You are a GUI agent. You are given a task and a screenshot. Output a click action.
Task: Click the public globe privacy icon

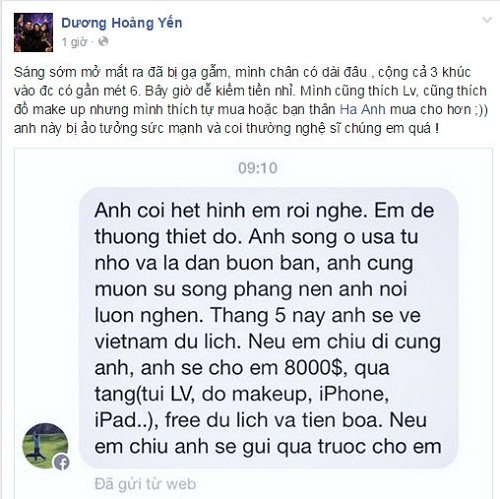tap(104, 42)
